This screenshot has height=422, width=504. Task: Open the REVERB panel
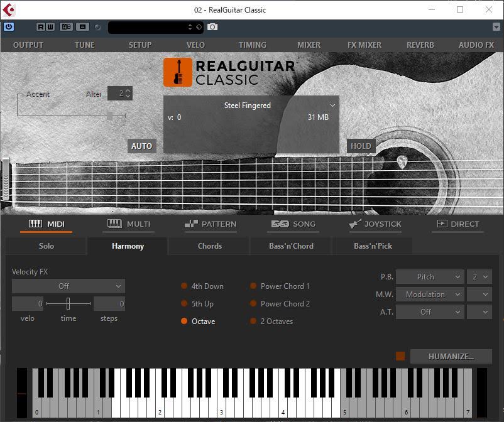click(x=420, y=45)
